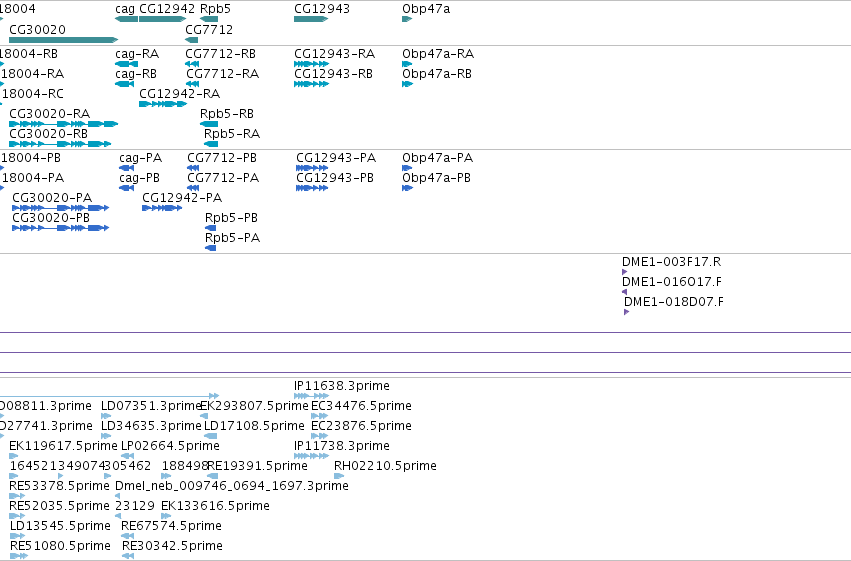The width and height of the screenshot is (851, 561).
Task: Open the EK293807.5prime EST label
Action: click(255, 406)
